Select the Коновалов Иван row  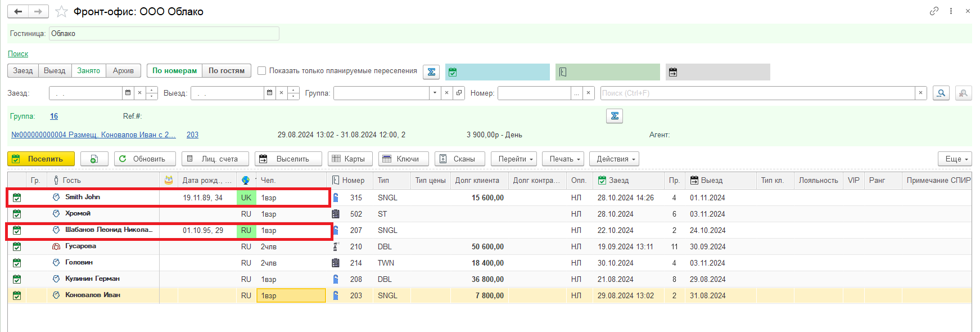point(489,295)
